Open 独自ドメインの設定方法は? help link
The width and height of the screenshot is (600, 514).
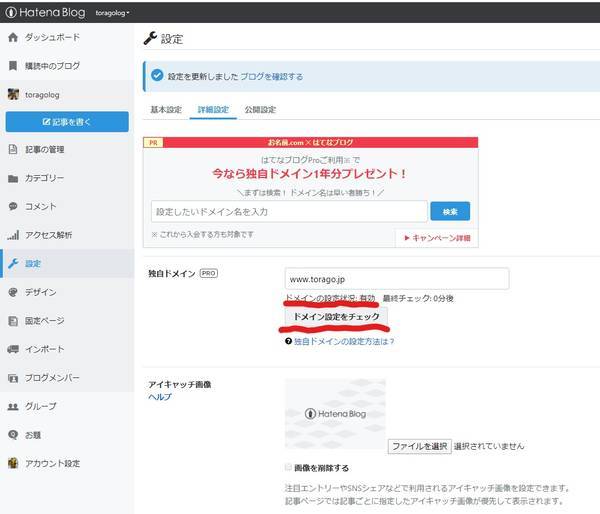click(344, 341)
